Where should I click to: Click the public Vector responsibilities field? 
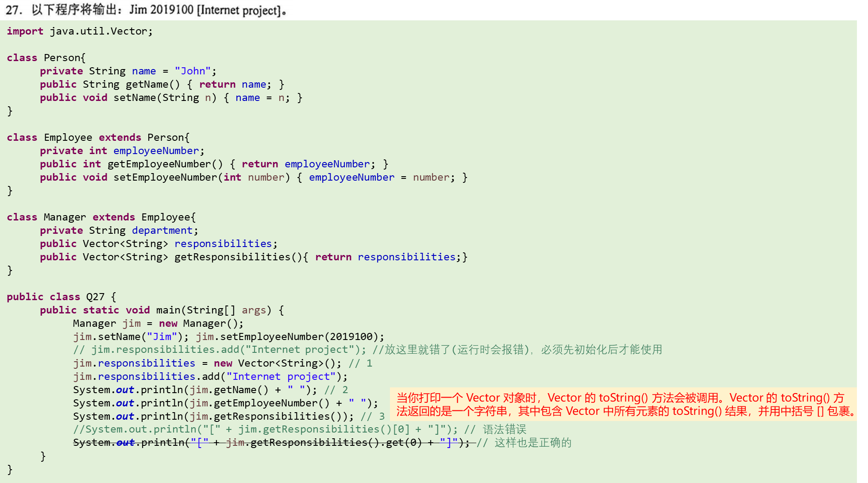pos(159,243)
